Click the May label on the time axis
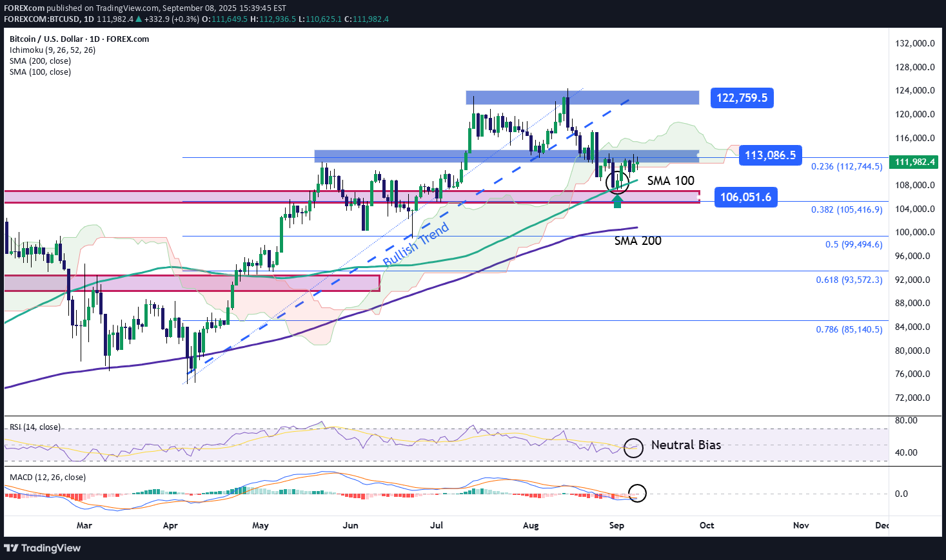This screenshot has height=560, width=946. (x=261, y=525)
